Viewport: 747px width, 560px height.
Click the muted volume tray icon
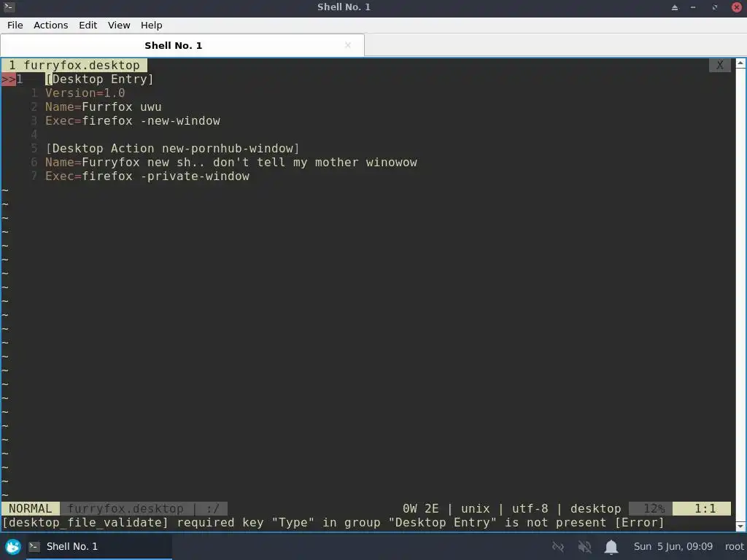(x=584, y=547)
